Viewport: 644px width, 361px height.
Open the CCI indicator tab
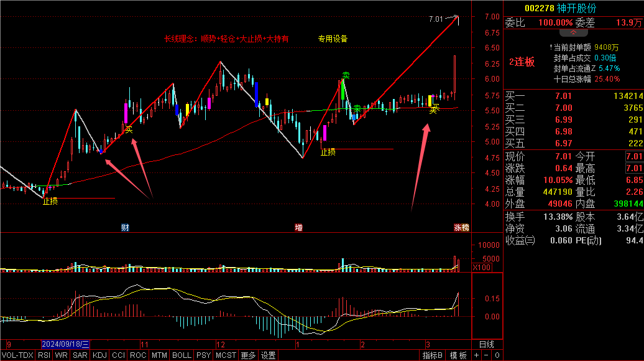point(118,355)
